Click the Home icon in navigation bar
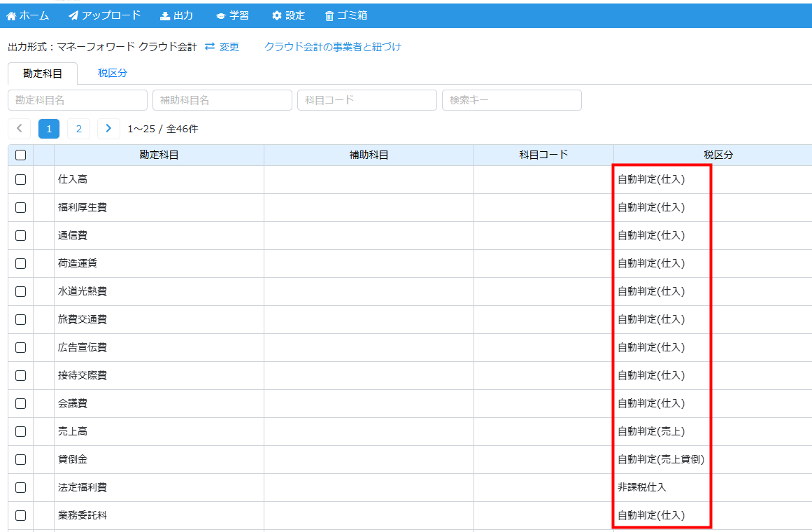 tap(11, 15)
